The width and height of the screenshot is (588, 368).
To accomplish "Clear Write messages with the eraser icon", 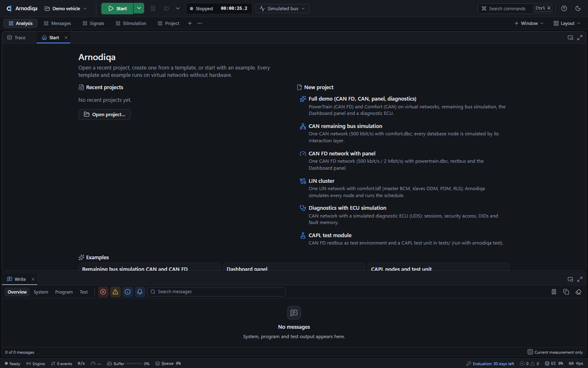I will tap(578, 292).
